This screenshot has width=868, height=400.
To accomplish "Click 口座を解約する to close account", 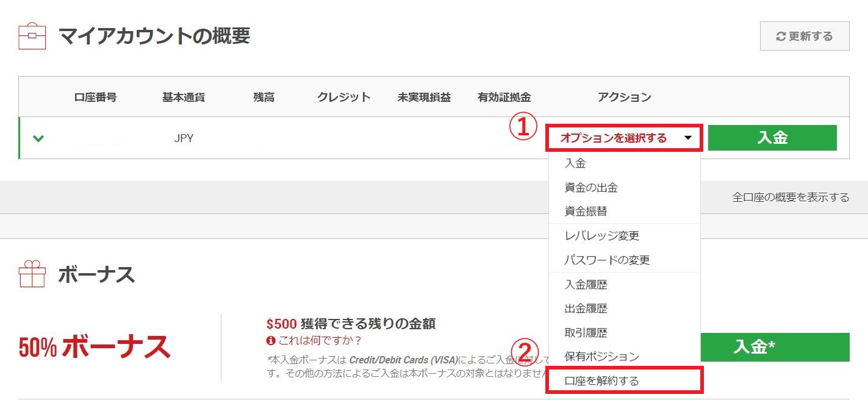I will 601,381.
